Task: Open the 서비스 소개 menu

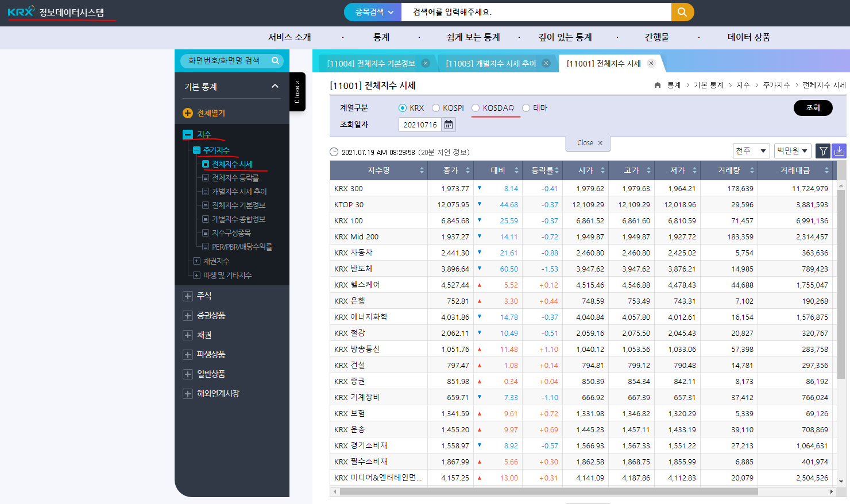Action: tap(289, 37)
